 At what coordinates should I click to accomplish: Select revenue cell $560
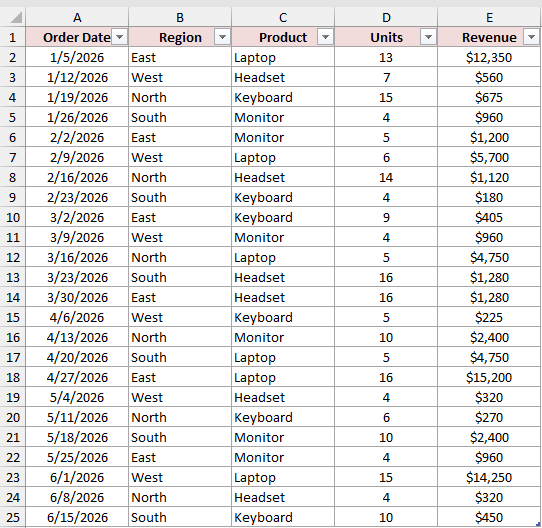point(489,77)
